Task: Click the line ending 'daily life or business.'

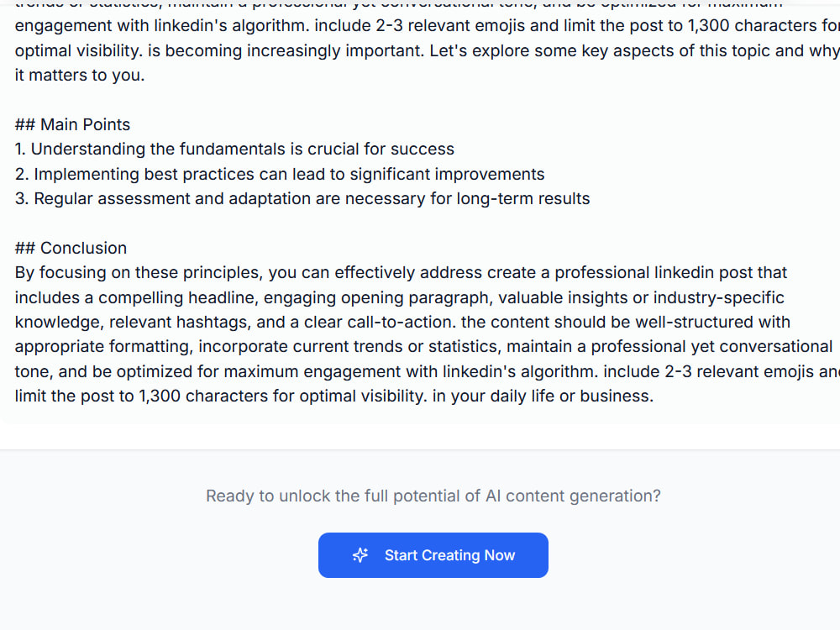Action: click(x=334, y=396)
